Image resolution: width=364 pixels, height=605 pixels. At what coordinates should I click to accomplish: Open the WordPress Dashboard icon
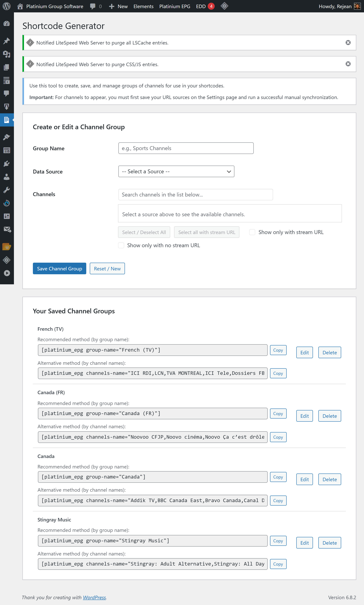point(7,24)
